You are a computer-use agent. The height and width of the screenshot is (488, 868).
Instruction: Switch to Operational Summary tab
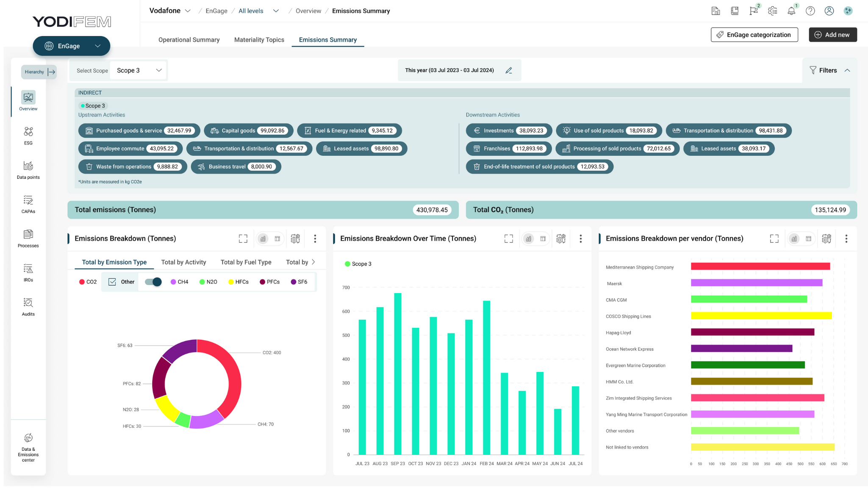[189, 40]
